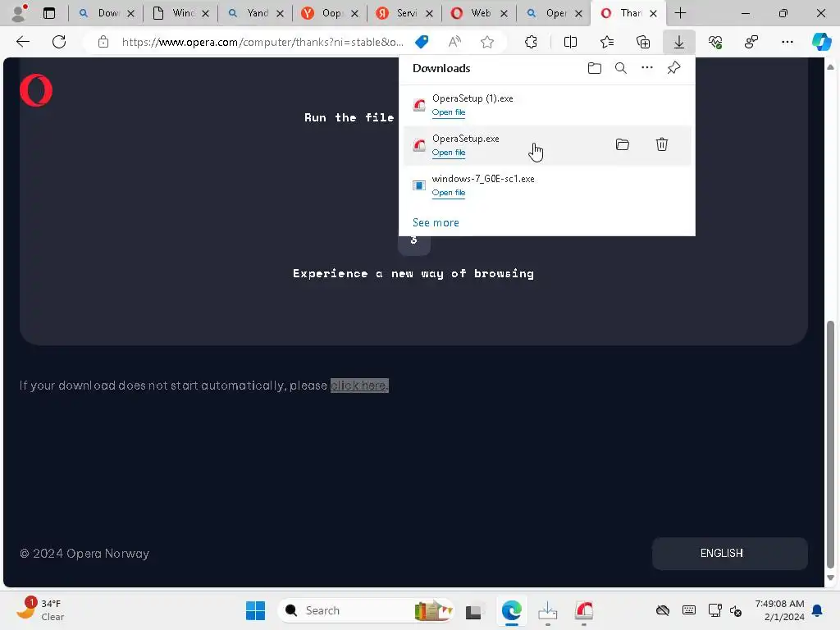The image size is (840, 630).
Task: Click the 'click here' download link
Action: pos(359,386)
